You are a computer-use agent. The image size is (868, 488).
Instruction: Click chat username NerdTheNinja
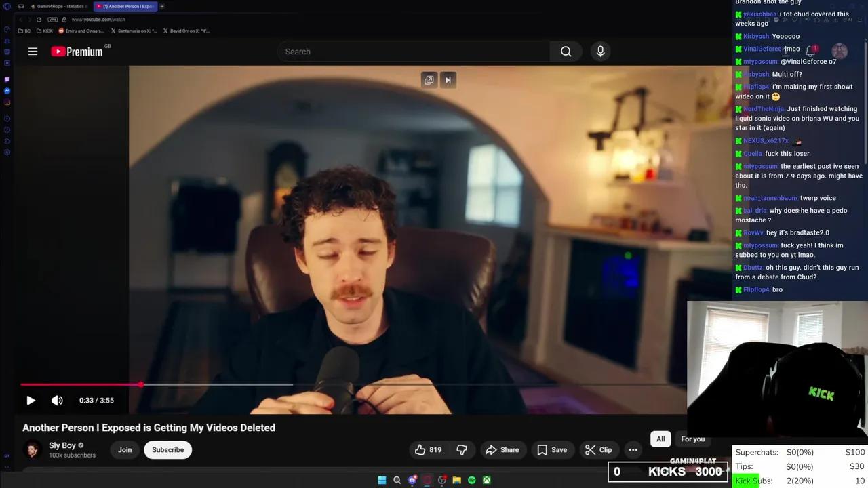764,109
